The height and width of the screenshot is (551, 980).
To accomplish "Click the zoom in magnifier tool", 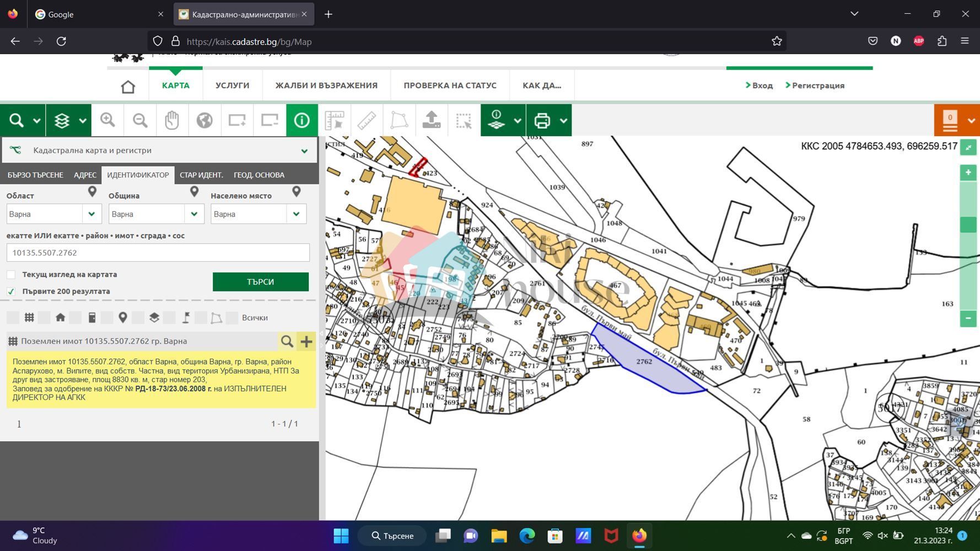I will point(107,120).
